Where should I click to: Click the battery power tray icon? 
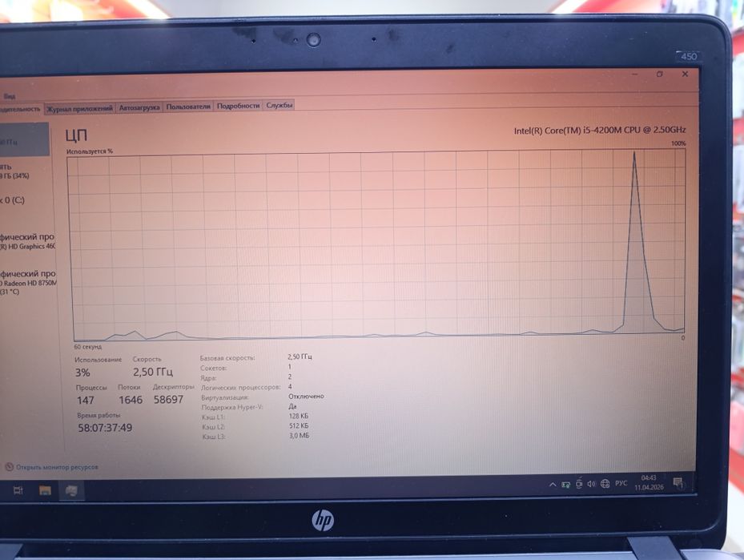coord(565,485)
